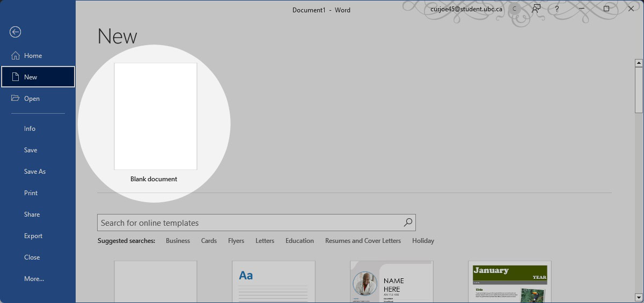Open the Print page
644x303 pixels.
(31, 193)
